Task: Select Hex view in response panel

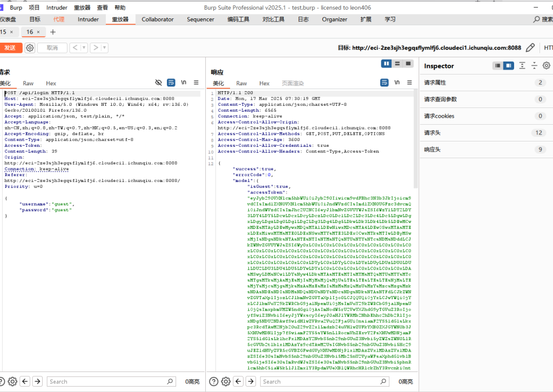Action: 264,84
